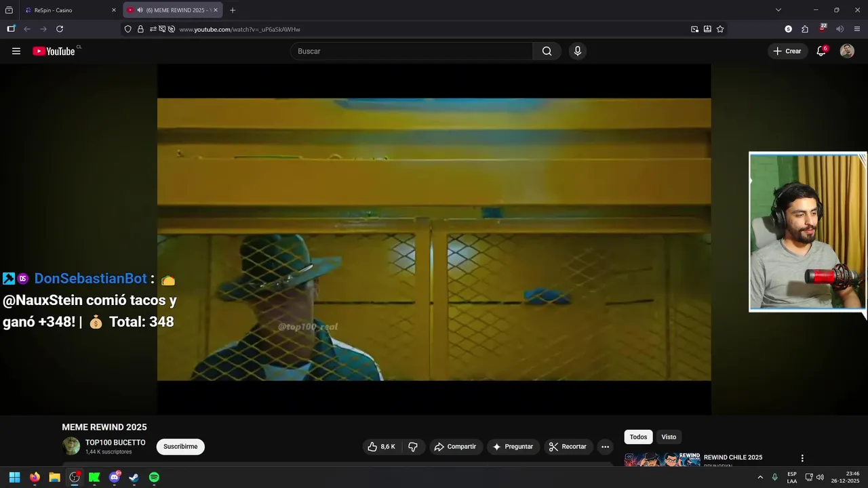Image resolution: width=868 pixels, height=488 pixels.
Task: Close the ReSpin - Casino tab
Action: [x=113, y=10]
